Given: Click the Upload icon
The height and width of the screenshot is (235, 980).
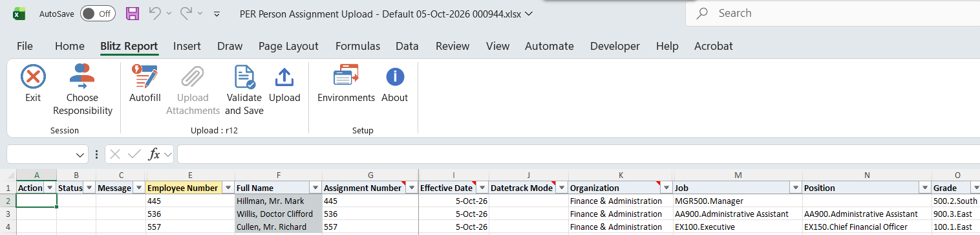Looking at the screenshot, I should (284, 76).
